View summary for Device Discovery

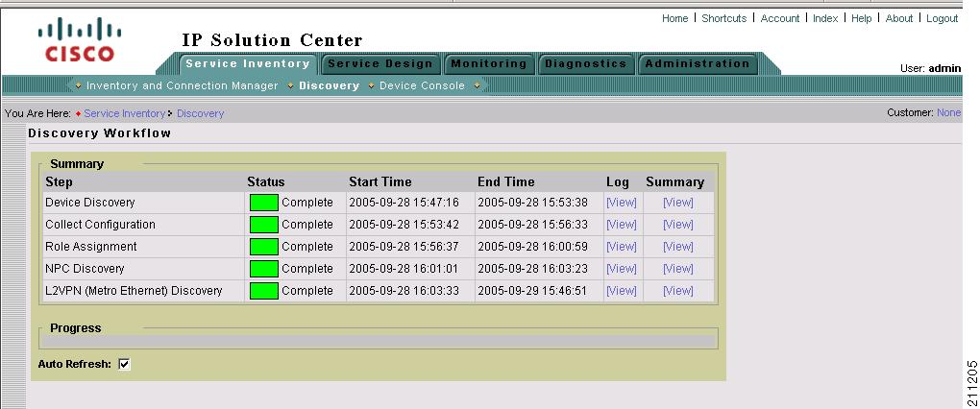(x=678, y=203)
